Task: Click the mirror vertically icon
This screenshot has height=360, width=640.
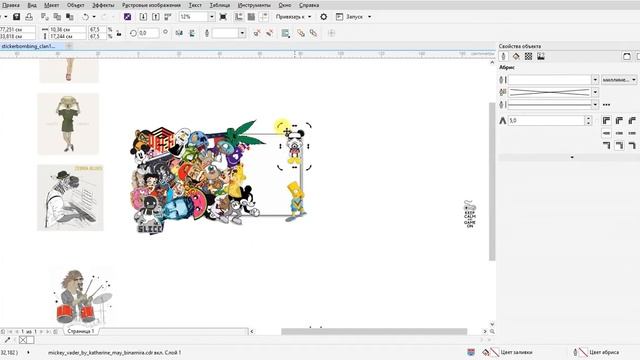Action: pyautogui.click(x=191, y=33)
